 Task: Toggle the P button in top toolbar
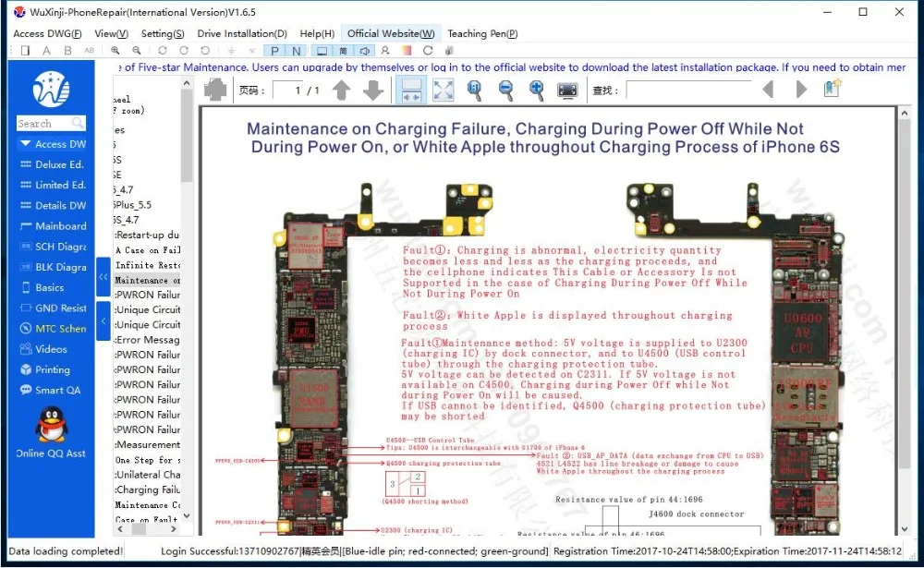(x=274, y=51)
